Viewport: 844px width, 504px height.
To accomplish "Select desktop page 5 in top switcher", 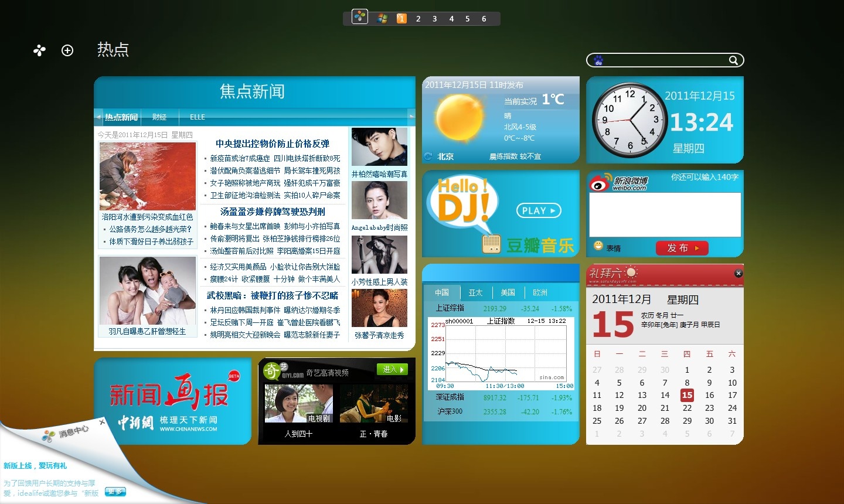I will 467,19.
